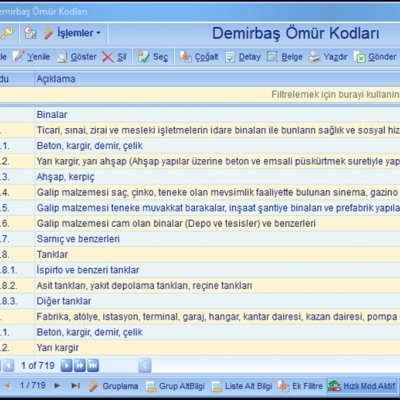This screenshot has width=400, height=400.
Task: Select the row starting 'Yarı kargir, yarı ahşap'
Action: 200,161
